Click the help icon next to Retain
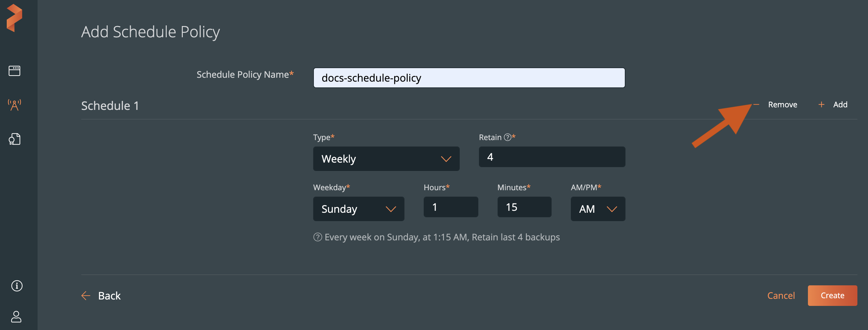Image resolution: width=868 pixels, height=330 pixels. pos(507,137)
